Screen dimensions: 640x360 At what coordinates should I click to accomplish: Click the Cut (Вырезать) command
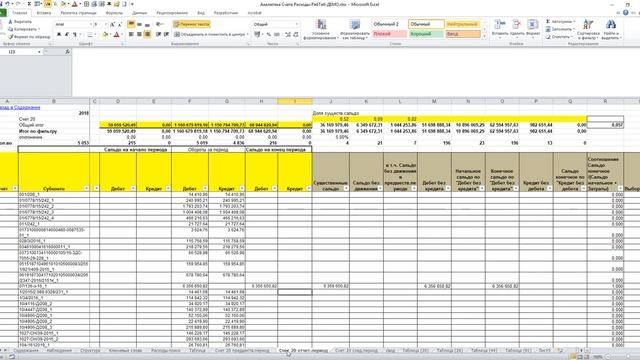[x=20, y=22]
